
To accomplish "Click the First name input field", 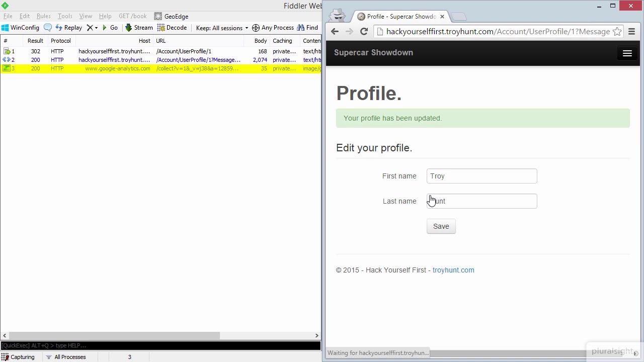I will click(482, 176).
